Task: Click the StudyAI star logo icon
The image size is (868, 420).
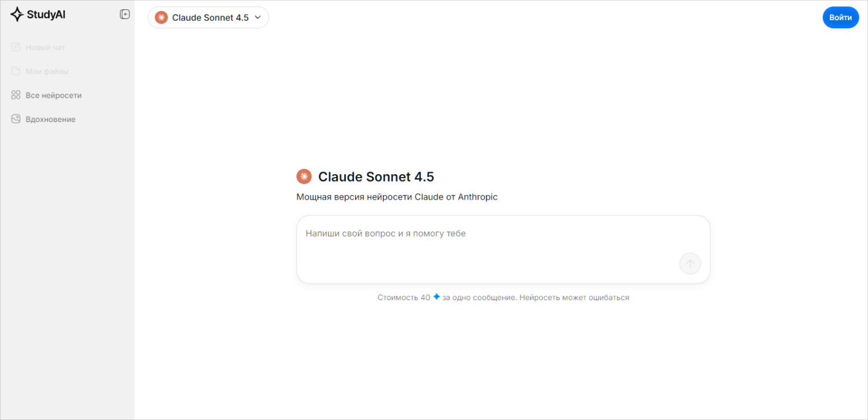Action: (x=17, y=14)
